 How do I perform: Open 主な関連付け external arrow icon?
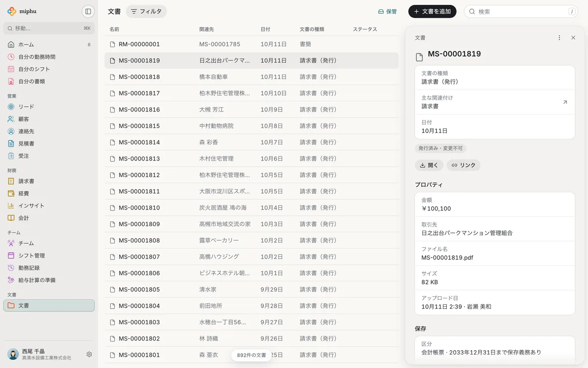point(565,102)
